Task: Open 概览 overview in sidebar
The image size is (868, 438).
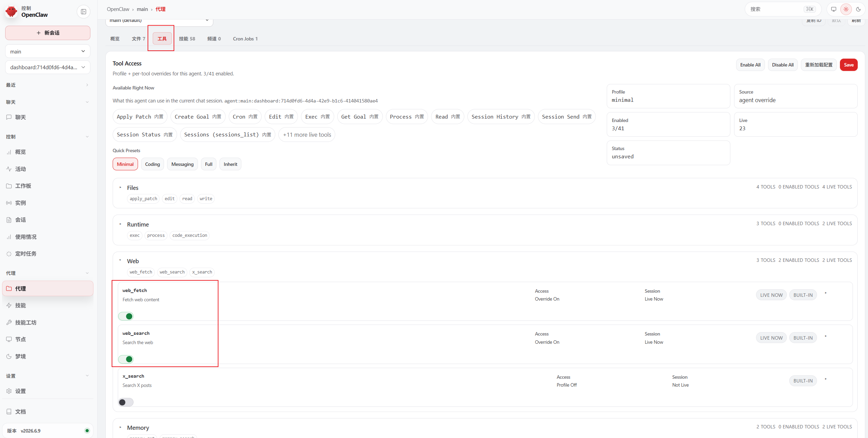Action: [x=48, y=152]
